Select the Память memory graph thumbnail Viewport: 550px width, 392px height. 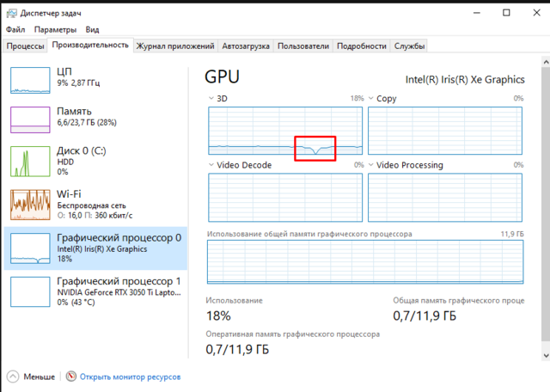pyautogui.click(x=31, y=119)
